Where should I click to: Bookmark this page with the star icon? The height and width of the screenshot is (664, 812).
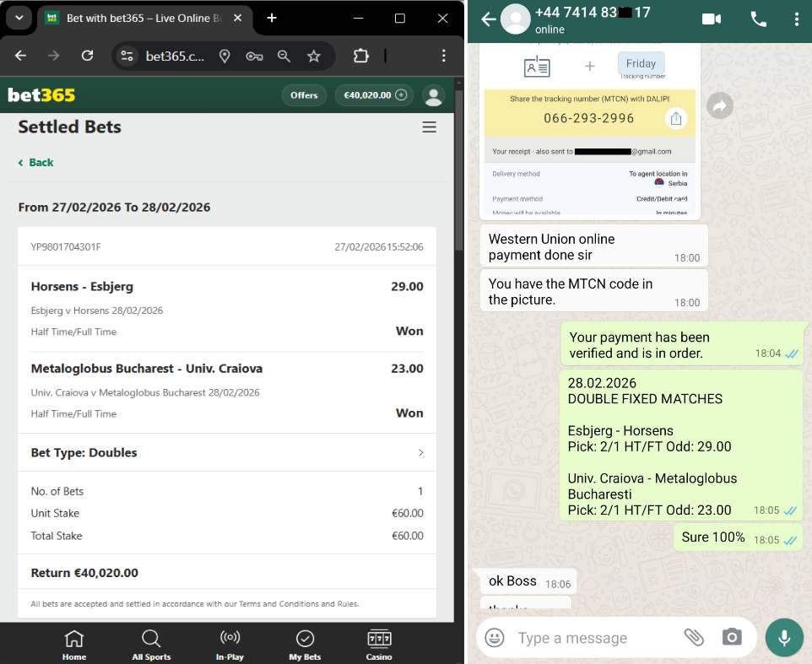(314, 56)
